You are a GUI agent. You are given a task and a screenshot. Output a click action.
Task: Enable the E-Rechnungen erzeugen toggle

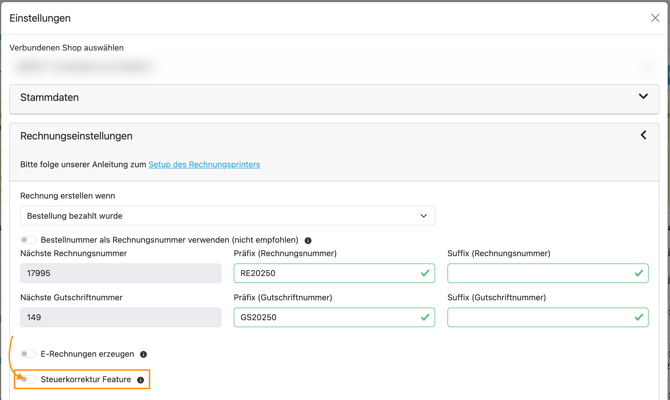coord(28,354)
